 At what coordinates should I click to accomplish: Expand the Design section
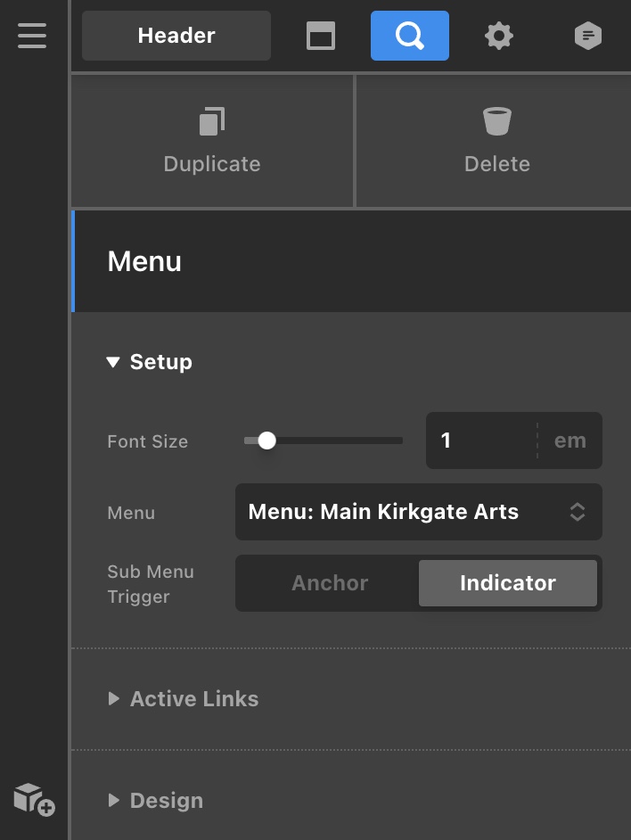point(155,801)
